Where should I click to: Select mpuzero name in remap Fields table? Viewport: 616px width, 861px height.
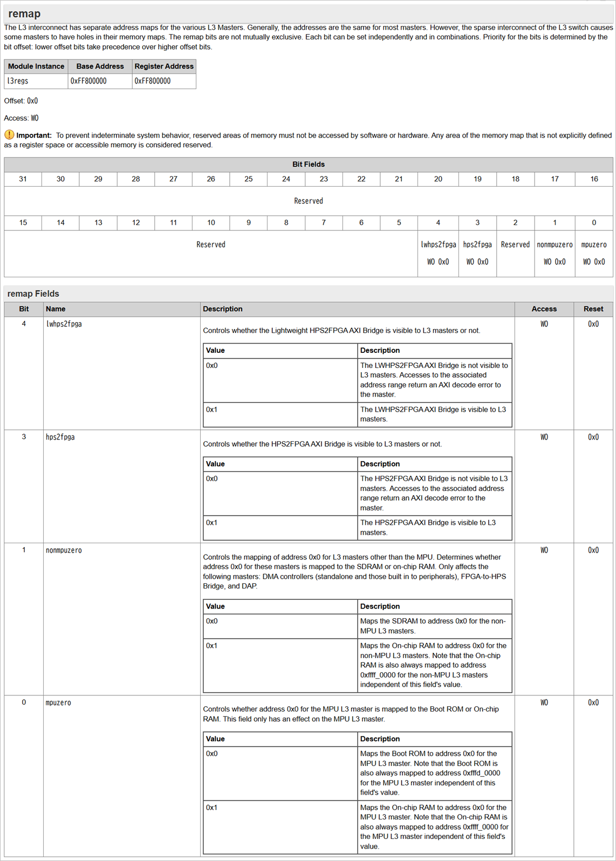pos(58,703)
